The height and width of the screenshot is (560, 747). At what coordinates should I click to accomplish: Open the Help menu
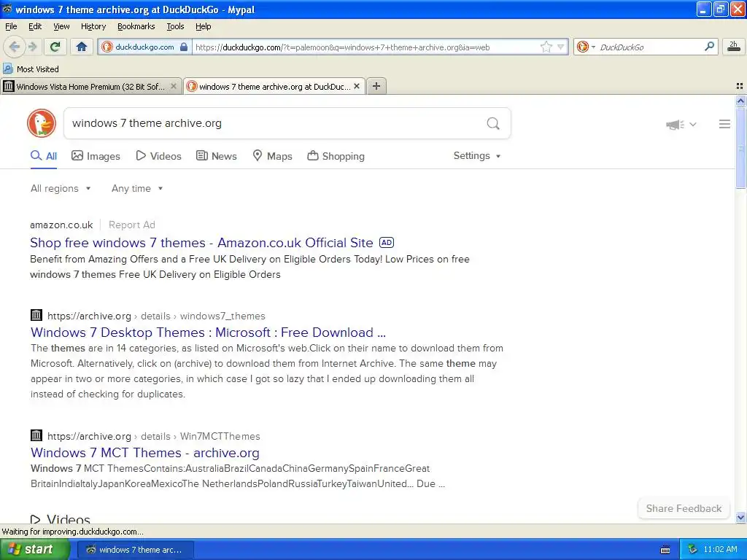[204, 26]
